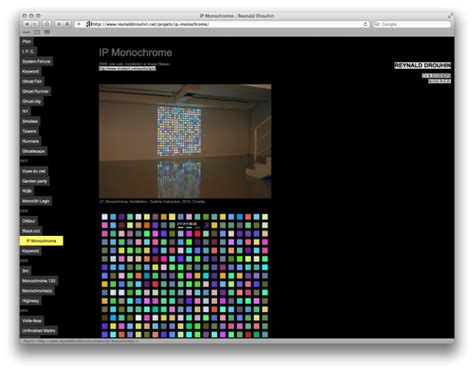Viewport: 474px width, 371px height.
Task: Increase text size with large A button
Action: (x=67, y=24)
